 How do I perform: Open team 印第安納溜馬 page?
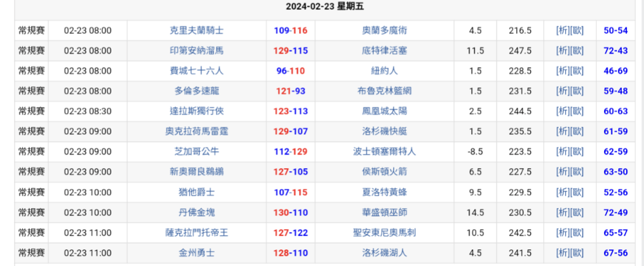pyautogui.click(x=196, y=50)
